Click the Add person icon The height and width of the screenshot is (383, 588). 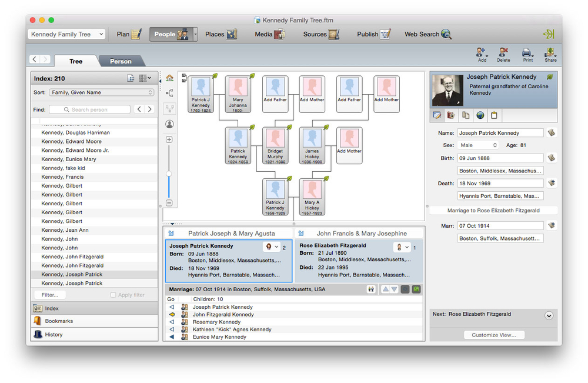coord(482,54)
